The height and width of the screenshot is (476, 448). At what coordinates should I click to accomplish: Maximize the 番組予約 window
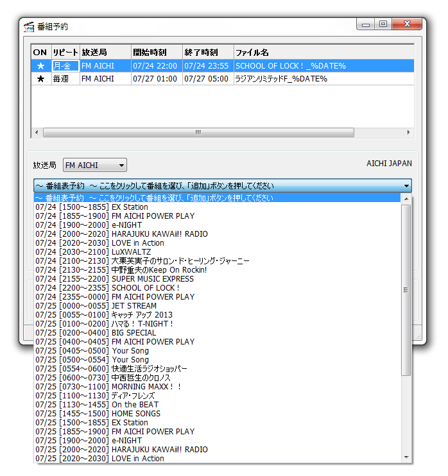click(383, 24)
